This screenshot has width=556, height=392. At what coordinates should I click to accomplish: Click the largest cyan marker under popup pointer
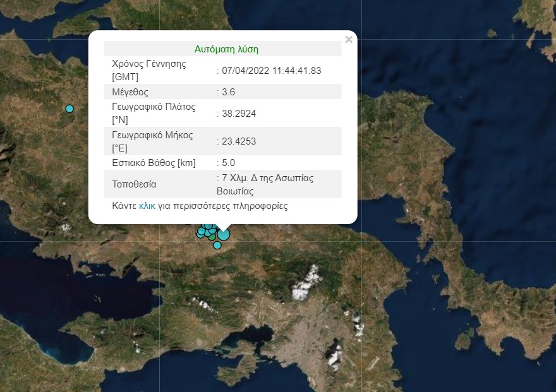(223, 234)
